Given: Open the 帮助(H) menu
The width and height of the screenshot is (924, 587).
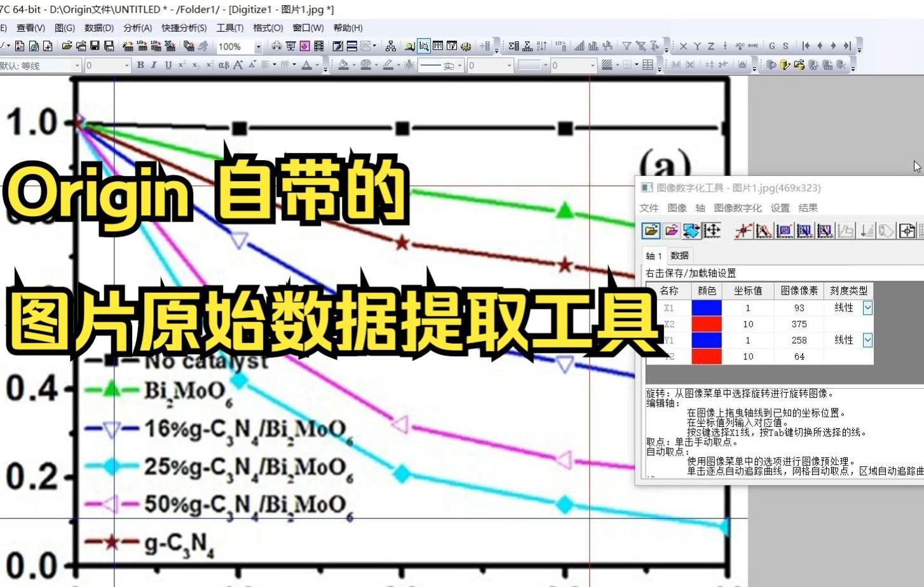Looking at the screenshot, I should click(x=348, y=28).
